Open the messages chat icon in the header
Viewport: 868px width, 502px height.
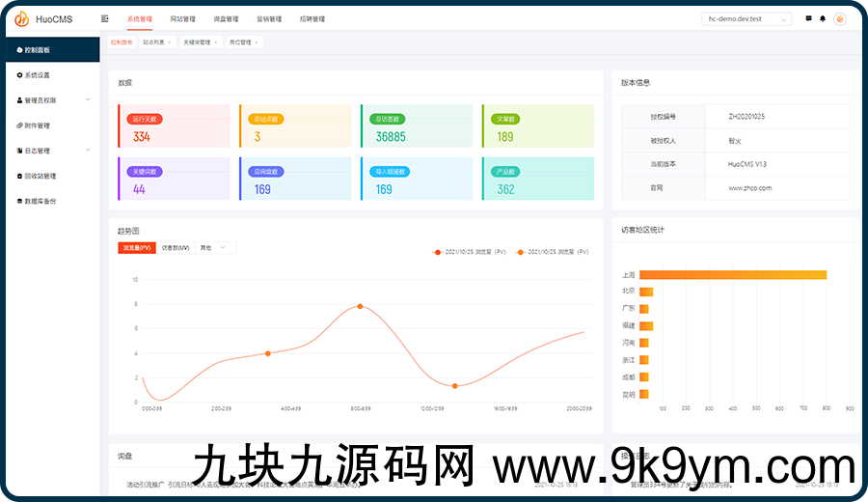tap(808, 19)
